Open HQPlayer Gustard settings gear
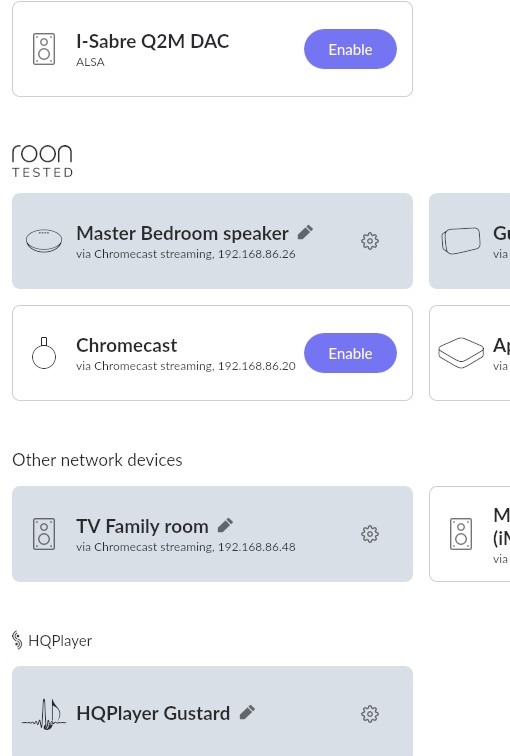Image resolution: width=510 pixels, height=756 pixels. coord(370,714)
